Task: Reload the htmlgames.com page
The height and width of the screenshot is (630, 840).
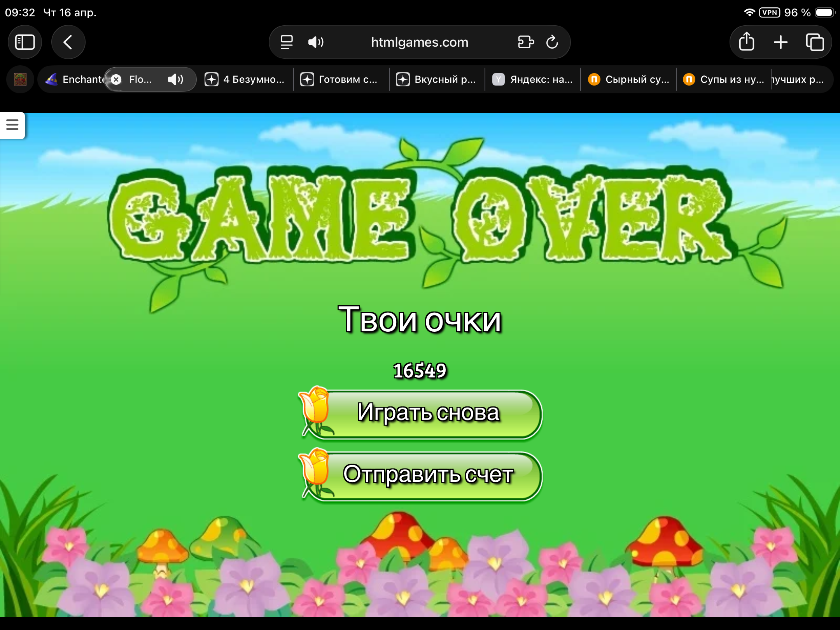Action: [552, 42]
